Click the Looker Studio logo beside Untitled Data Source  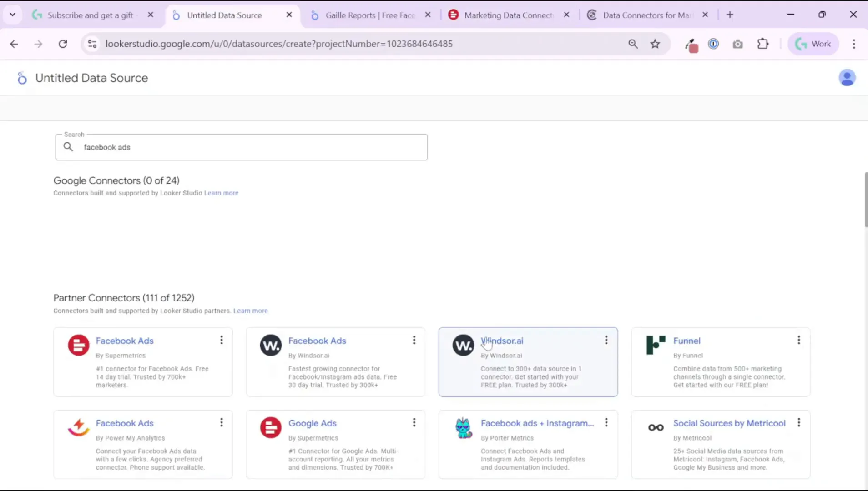21,78
